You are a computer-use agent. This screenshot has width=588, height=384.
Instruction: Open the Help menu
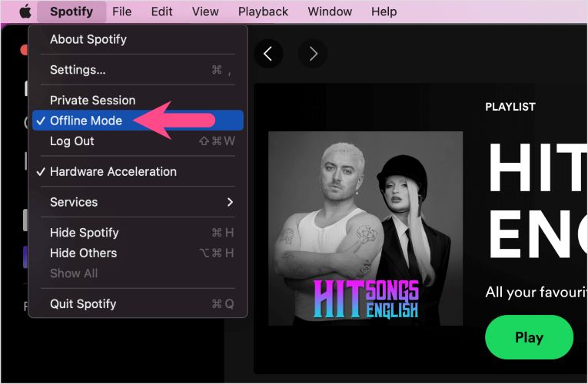384,12
